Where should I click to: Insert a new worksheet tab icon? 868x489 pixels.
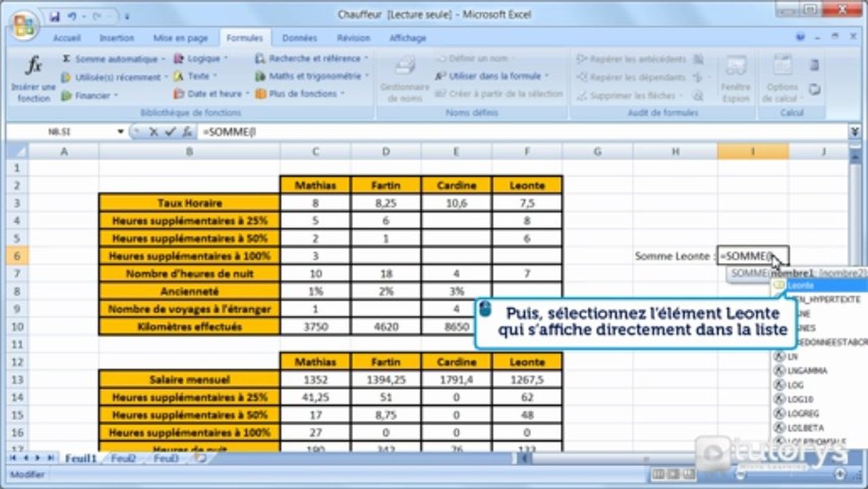click(x=201, y=458)
